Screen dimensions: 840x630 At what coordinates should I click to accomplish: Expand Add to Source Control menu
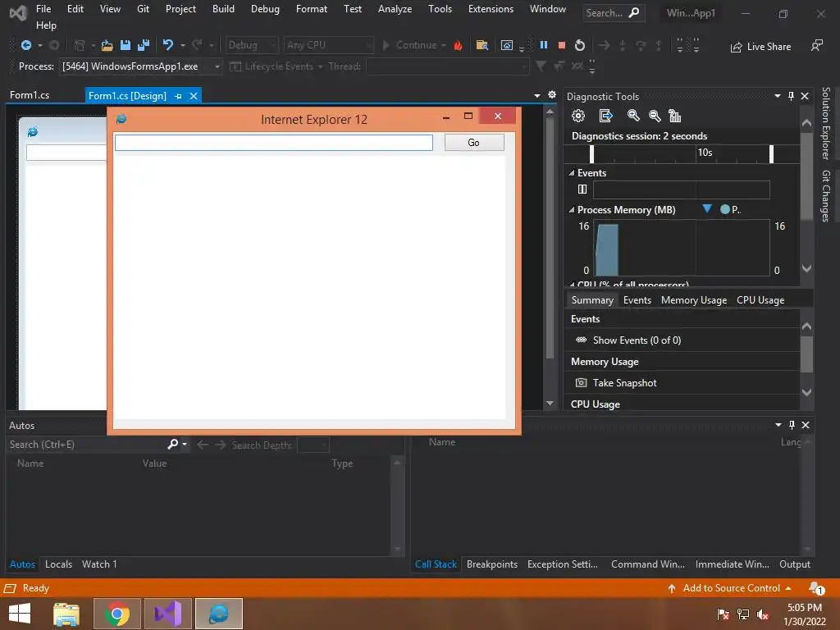click(788, 588)
